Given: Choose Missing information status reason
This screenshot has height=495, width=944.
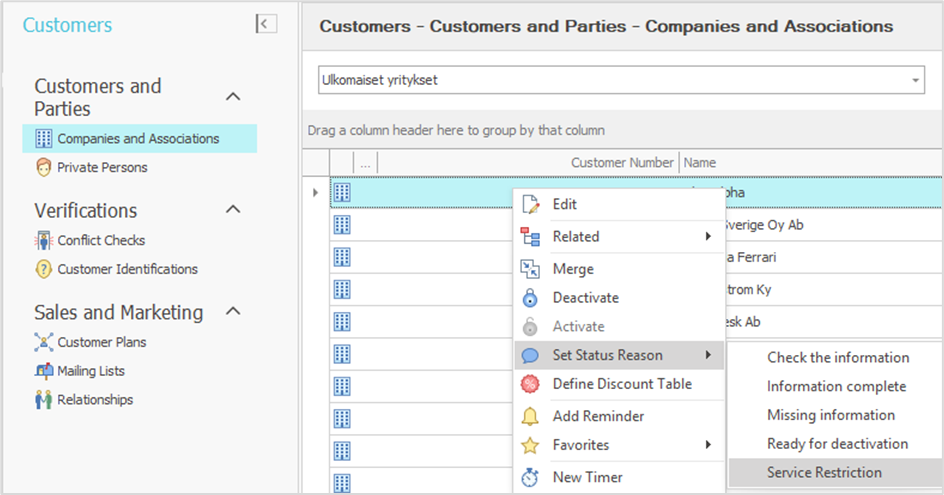Looking at the screenshot, I should tap(830, 415).
